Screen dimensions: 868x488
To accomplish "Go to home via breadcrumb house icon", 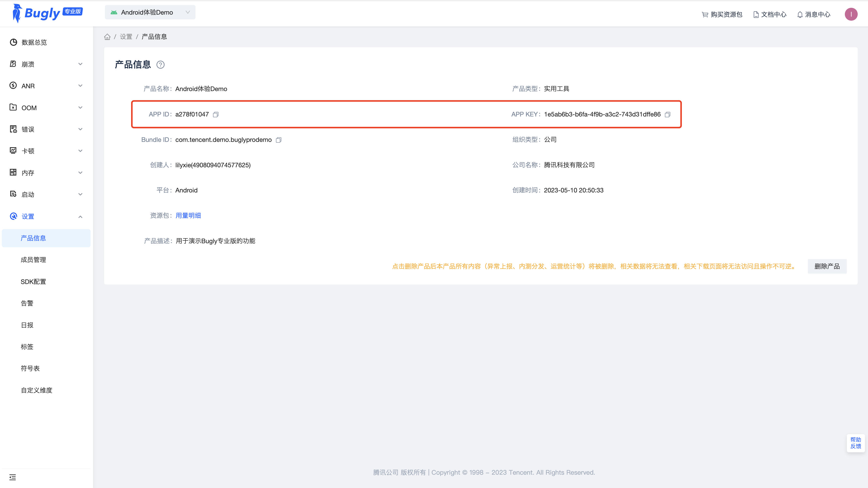I will [x=107, y=37].
